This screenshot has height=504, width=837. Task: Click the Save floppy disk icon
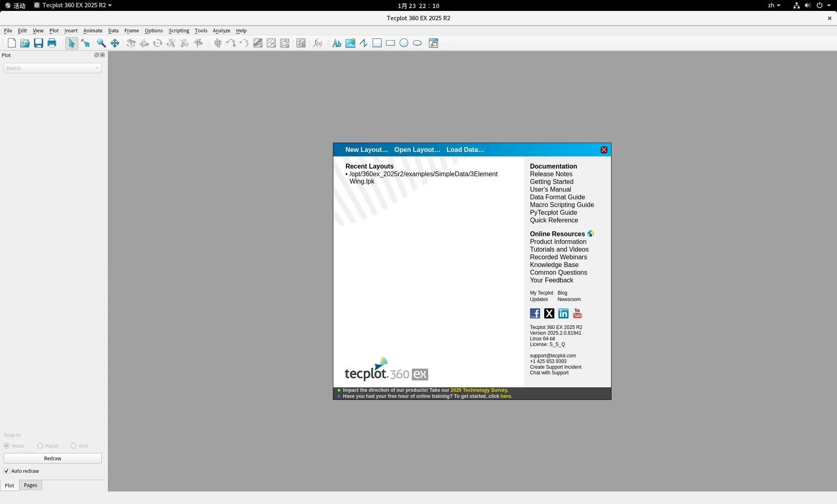(39, 43)
